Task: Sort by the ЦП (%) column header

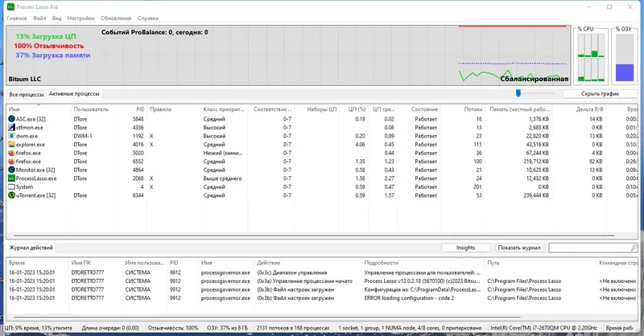Action: (354, 109)
